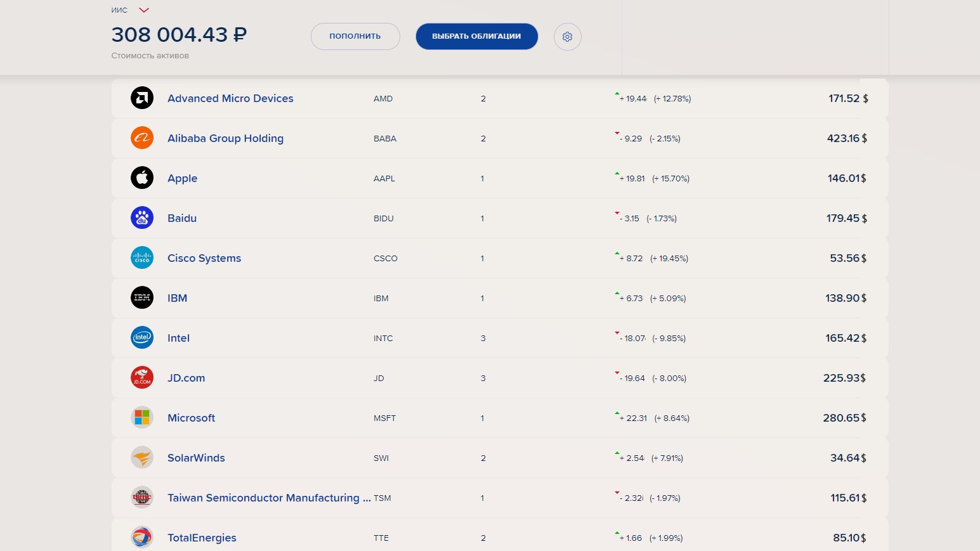Click the Baidu paw logo icon
Screen dimensions: 980x551
pos(142,217)
